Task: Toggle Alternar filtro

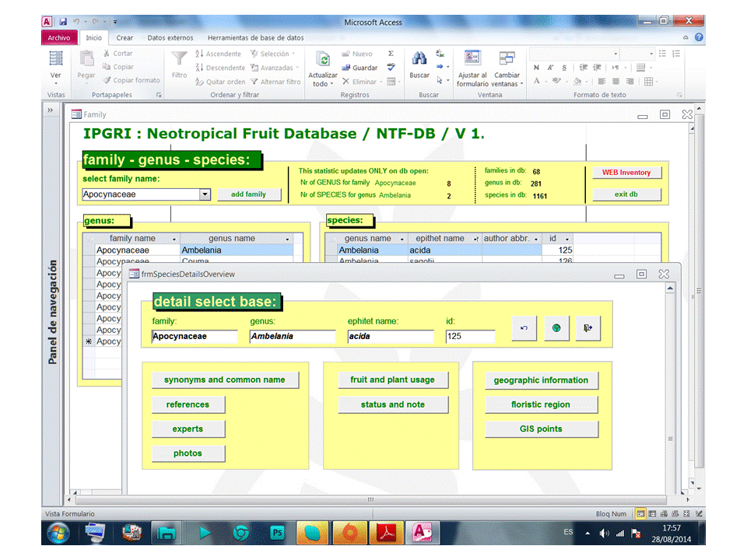Action: pyautogui.click(x=275, y=82)
